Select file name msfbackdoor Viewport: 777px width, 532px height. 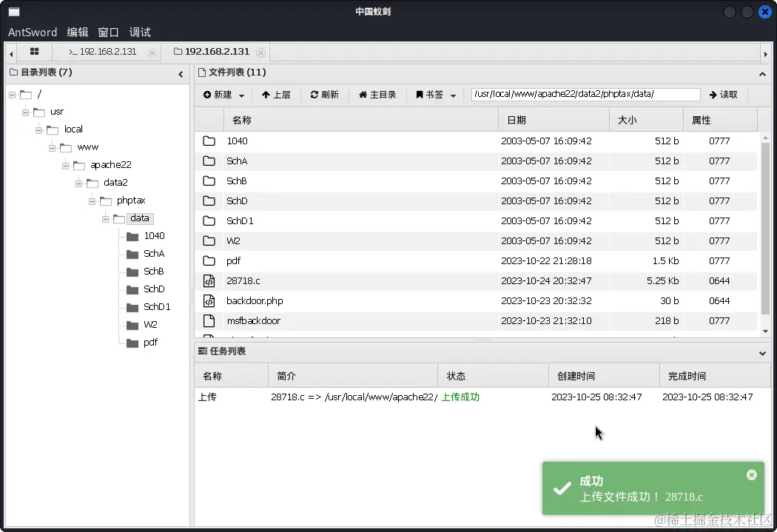(254, 321)
